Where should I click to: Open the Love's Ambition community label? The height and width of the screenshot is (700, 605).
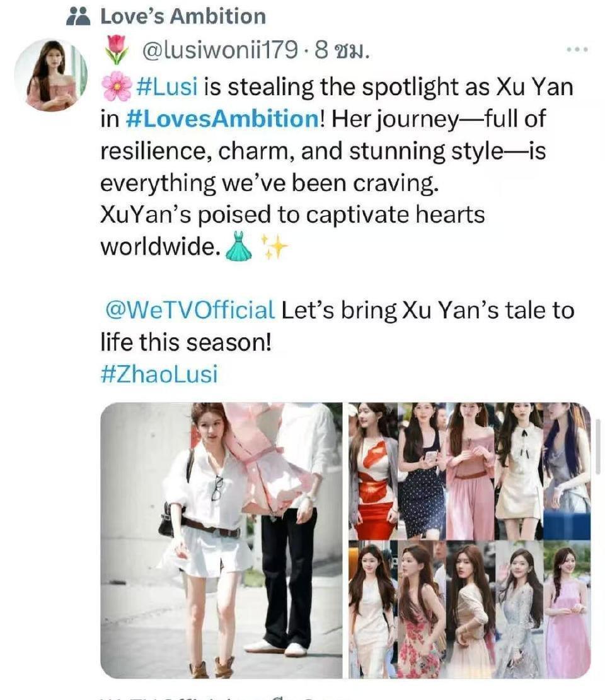[183, 16]
